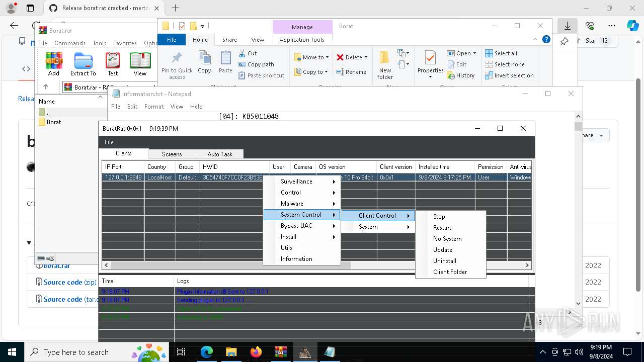Select the Borat folder in WinRAR
The width and height of the screenshot is (644, 362).
tap(54, 122)
